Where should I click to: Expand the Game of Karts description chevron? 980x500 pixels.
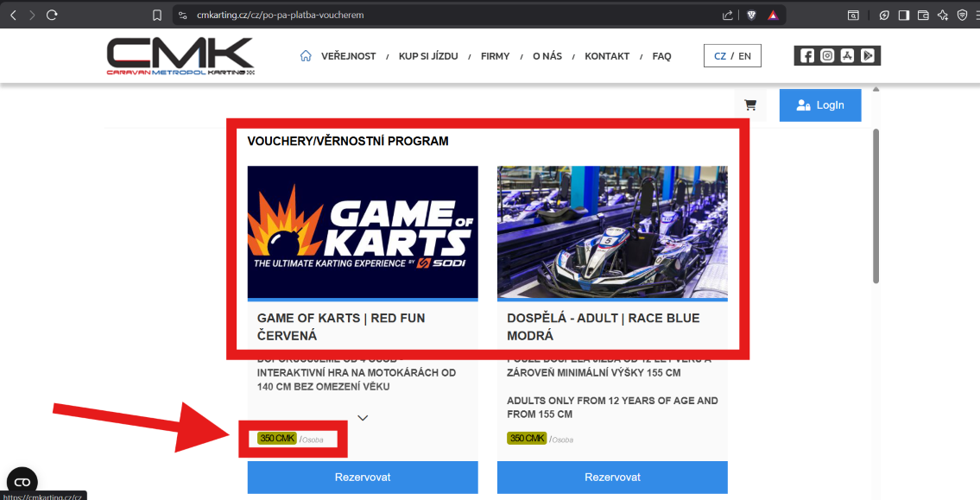click(x=363, y=418)
